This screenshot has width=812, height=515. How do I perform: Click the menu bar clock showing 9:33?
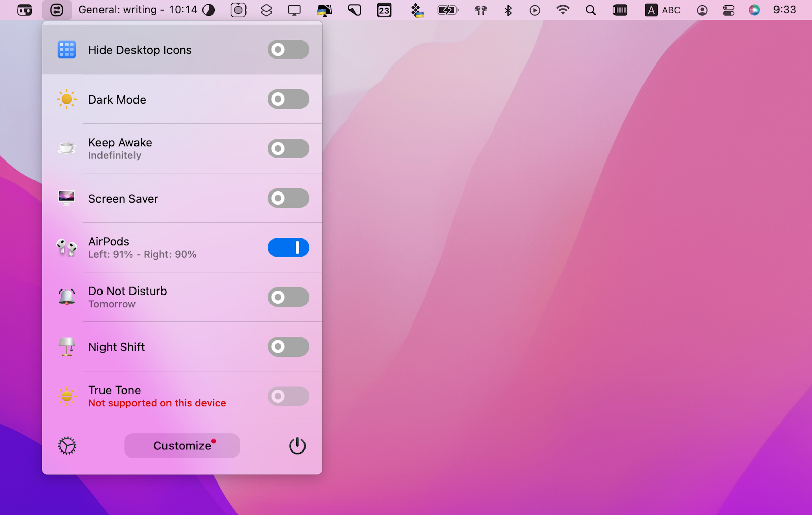pos(785,10)
